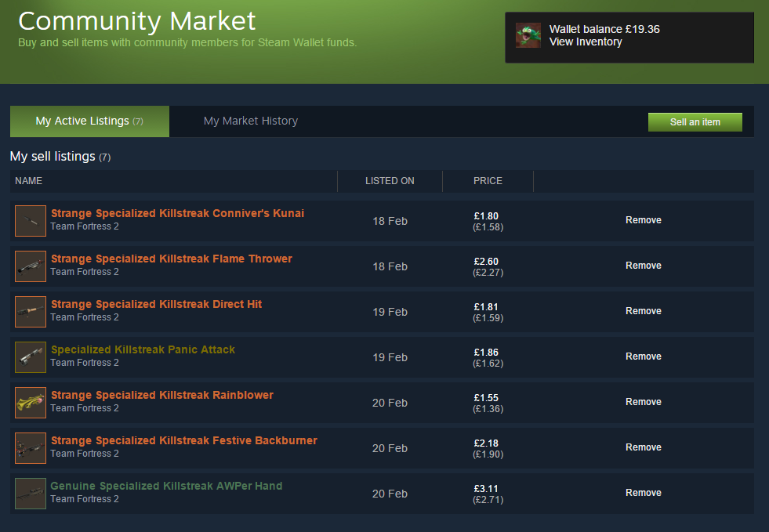Click the NAME column header
The height and width of the screenshot is (532, 769).
click(28, 181)
